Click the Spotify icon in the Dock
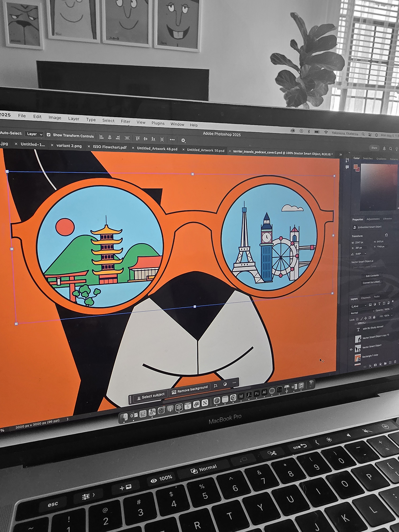This screenshot has width=399, height=532. [x=272, y=391]
